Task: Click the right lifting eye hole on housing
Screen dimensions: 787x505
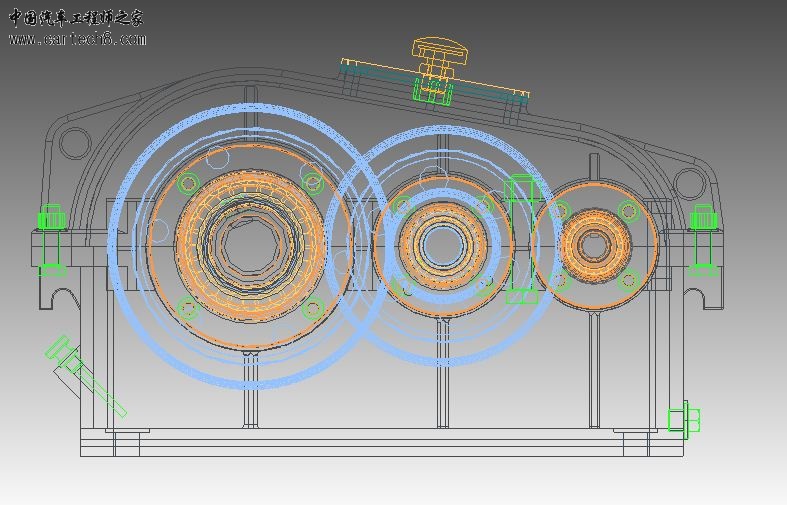Action: pyautogui.click(x=687, y=182)
